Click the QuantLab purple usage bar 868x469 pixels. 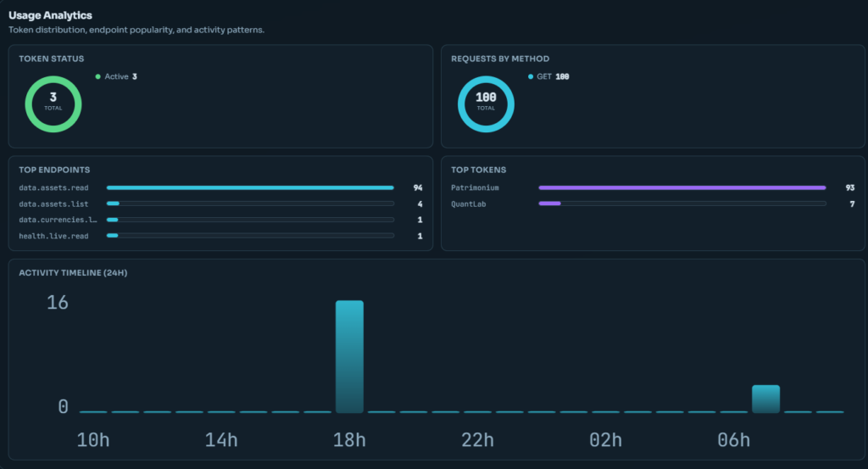tap(550, 204)
